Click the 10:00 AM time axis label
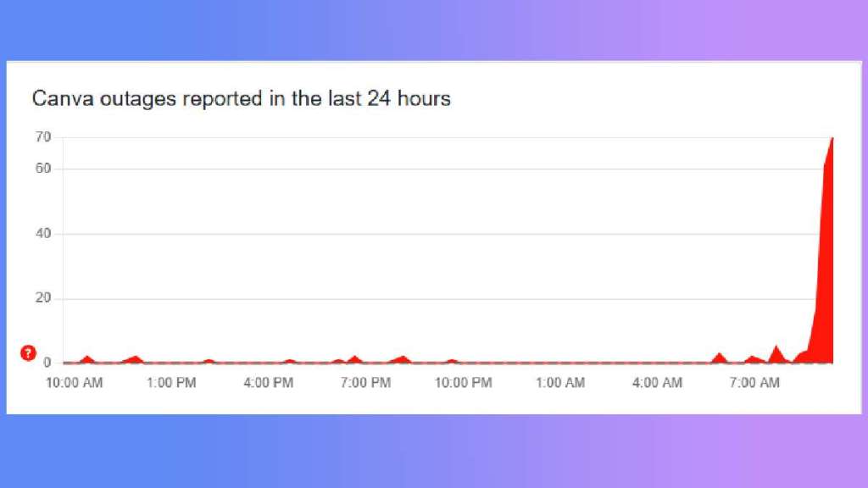The height and width of the screenshot is (488, 868). (74, 383)
